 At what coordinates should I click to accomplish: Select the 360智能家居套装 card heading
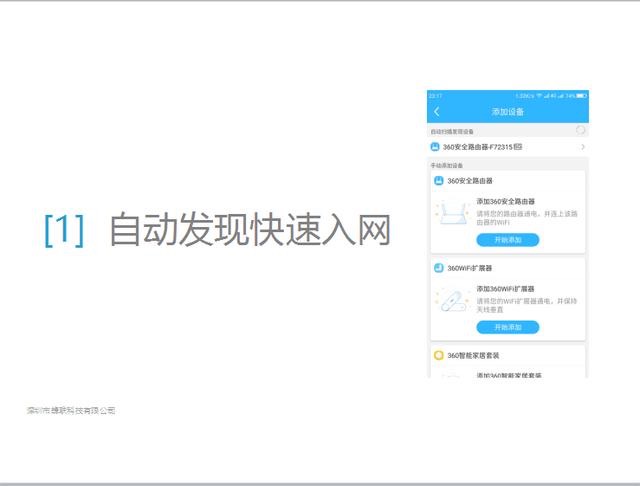tap(473, 355)
